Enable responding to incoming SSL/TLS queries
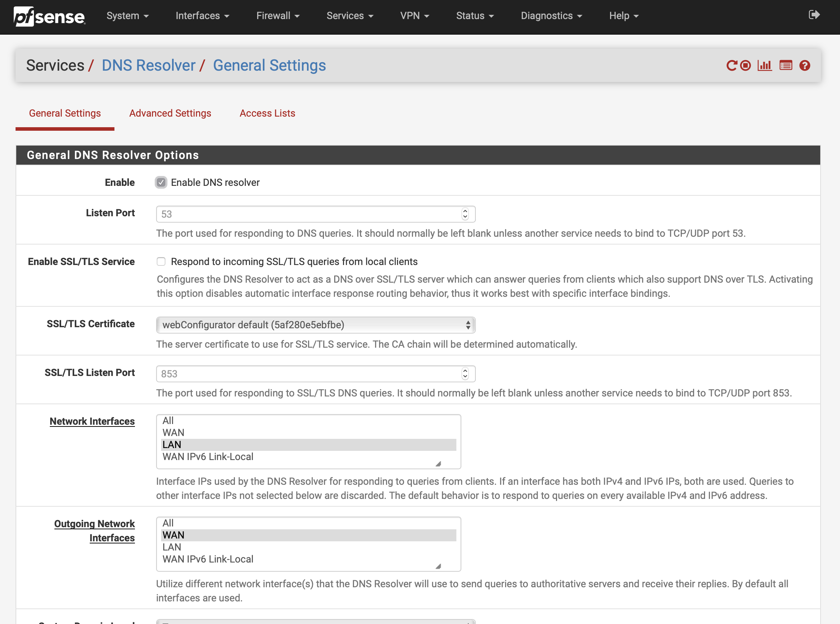 click(161, 261)
